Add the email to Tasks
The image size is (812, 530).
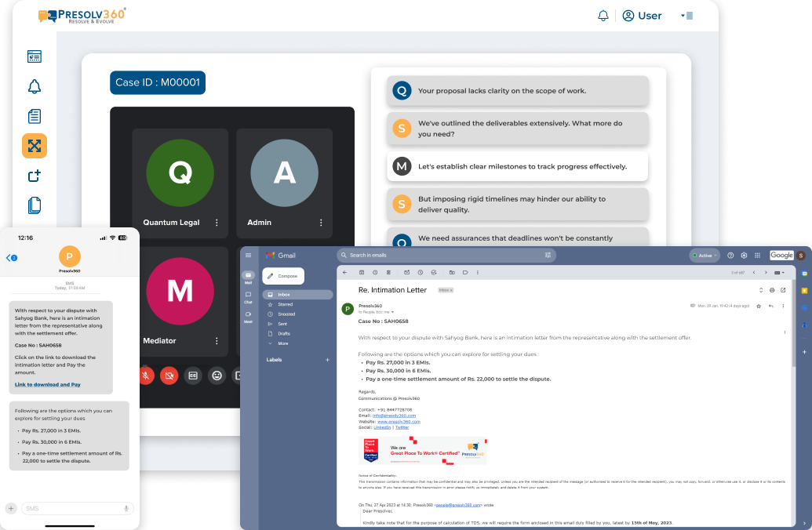coord(434,272)
